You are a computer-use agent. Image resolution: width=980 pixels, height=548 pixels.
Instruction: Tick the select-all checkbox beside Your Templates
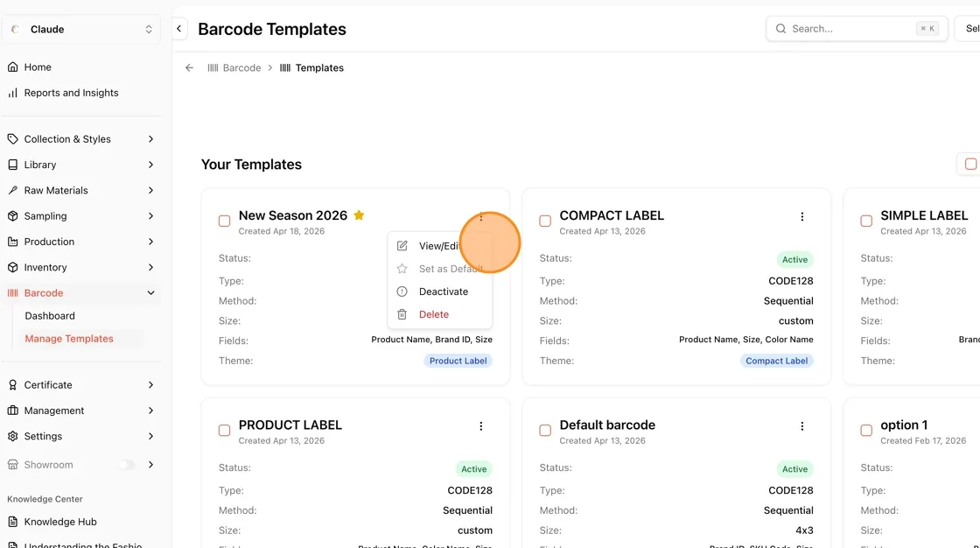click(970, 164)
